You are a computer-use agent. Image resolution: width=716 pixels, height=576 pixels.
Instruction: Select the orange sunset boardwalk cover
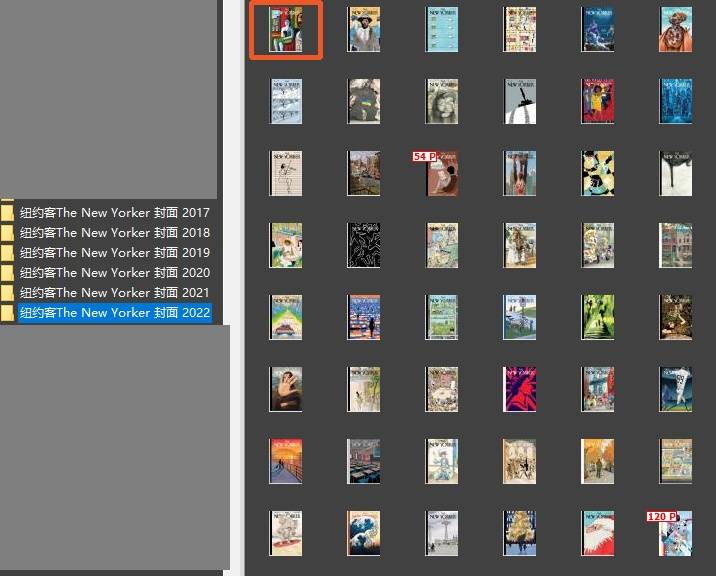coord(285,461)
